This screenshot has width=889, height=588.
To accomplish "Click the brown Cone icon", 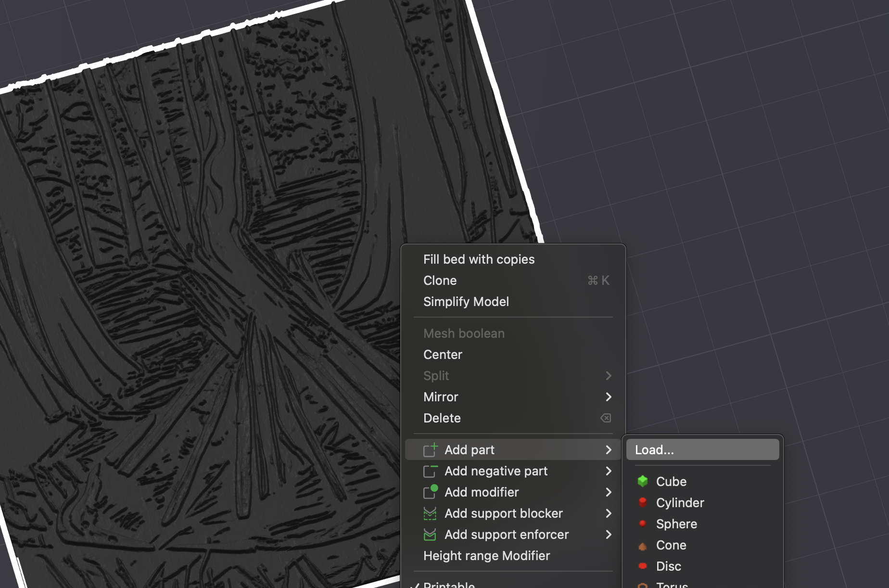I will coord(643,546).
